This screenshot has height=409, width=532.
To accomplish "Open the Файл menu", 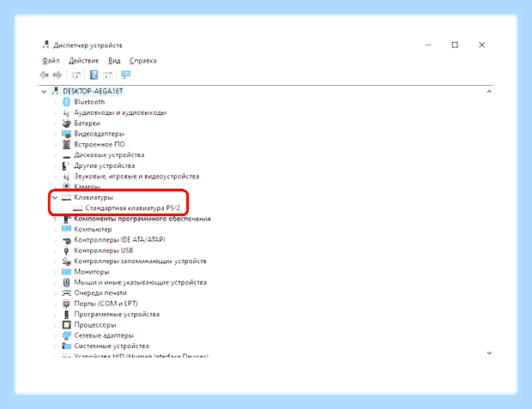I will point(51,61).
